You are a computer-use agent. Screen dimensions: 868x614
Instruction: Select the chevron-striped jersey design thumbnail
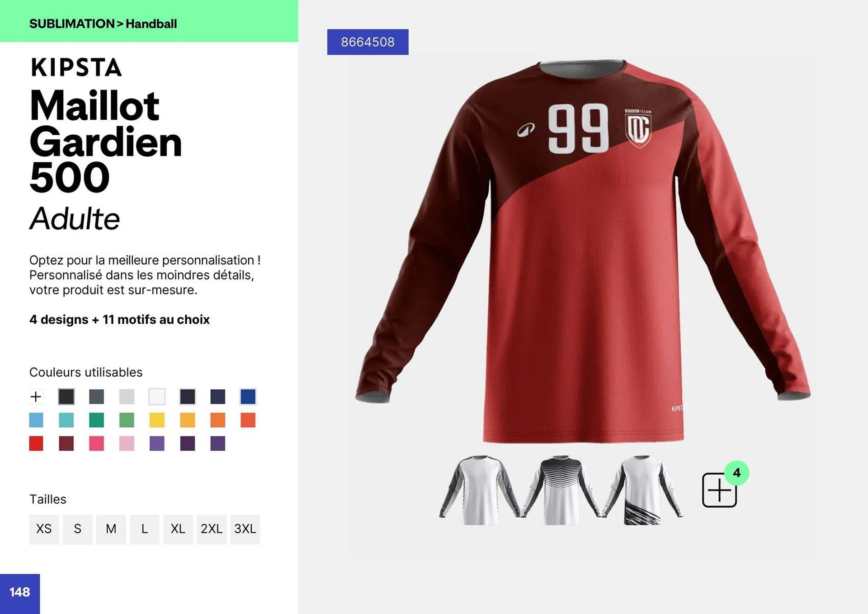coord(561,490)
